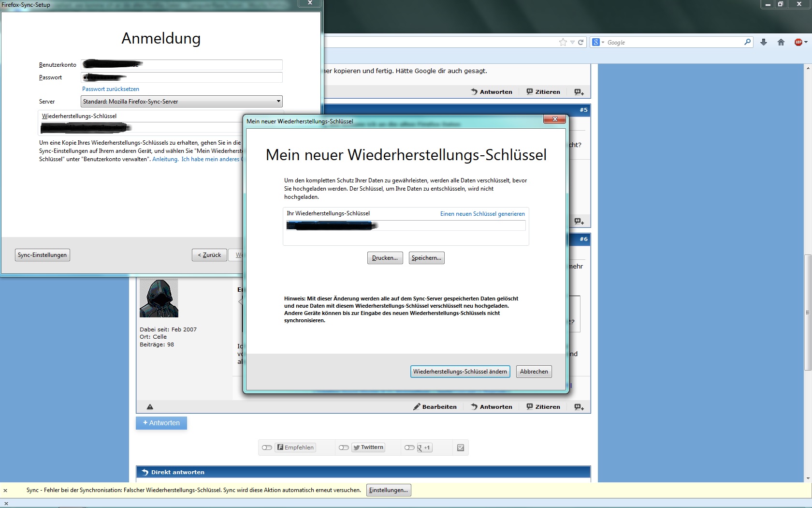Click the warning triangle report icon on post #6
The image size is (812, 508).
pyautogui.click(x=150, y=407)
